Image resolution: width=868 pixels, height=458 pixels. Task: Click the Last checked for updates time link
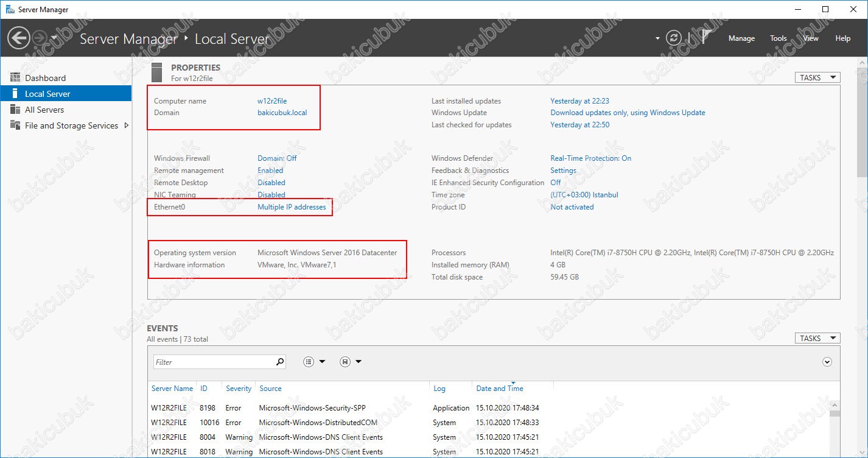(579, 125)
